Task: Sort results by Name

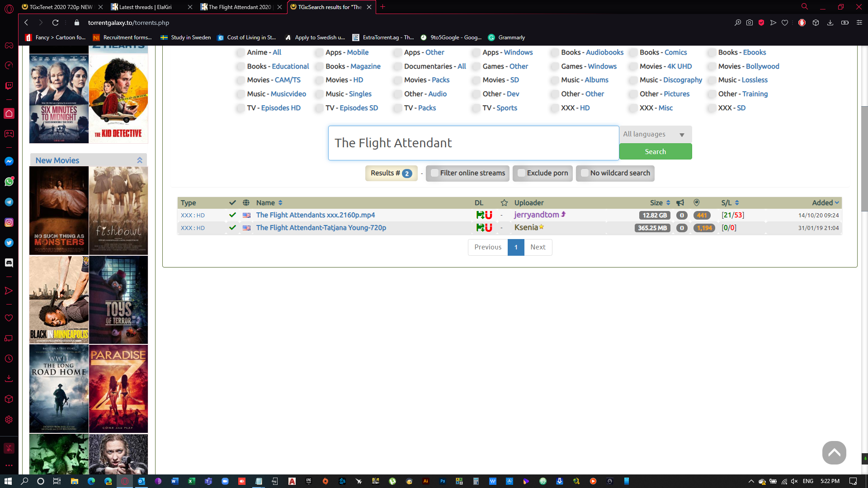Action: pyautogui.click(x=269, y=203)
